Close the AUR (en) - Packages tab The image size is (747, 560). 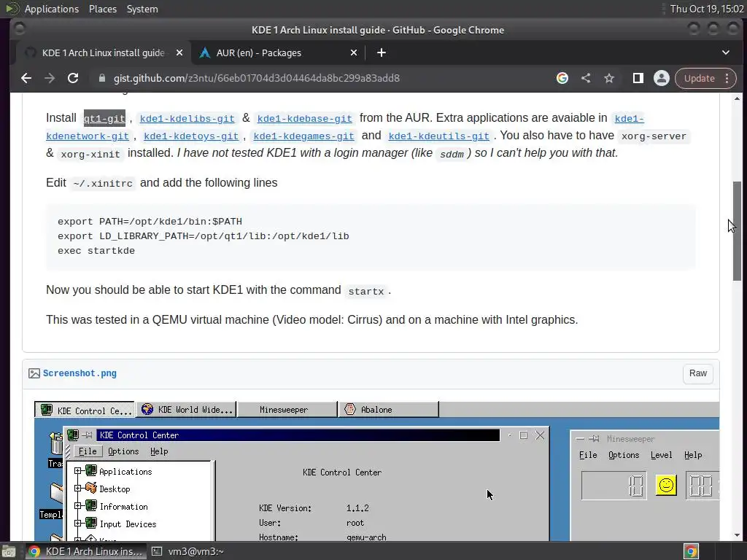pos(354,52)
